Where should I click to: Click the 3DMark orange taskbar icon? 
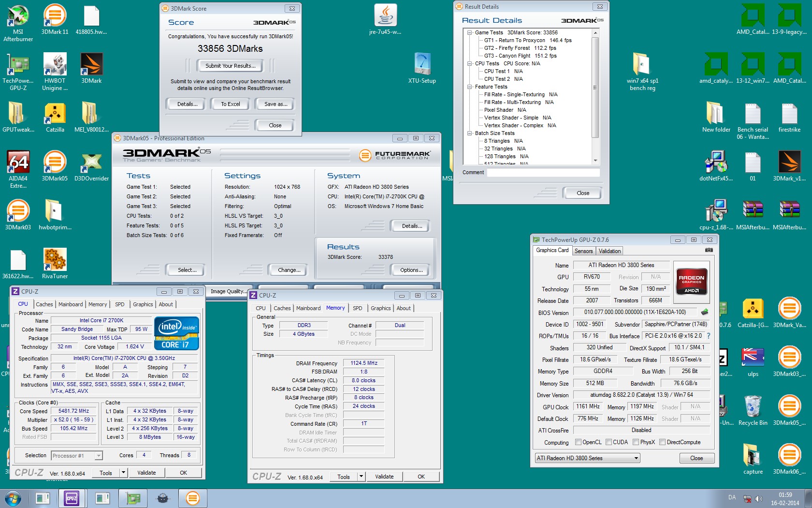[x=192, y=498]
